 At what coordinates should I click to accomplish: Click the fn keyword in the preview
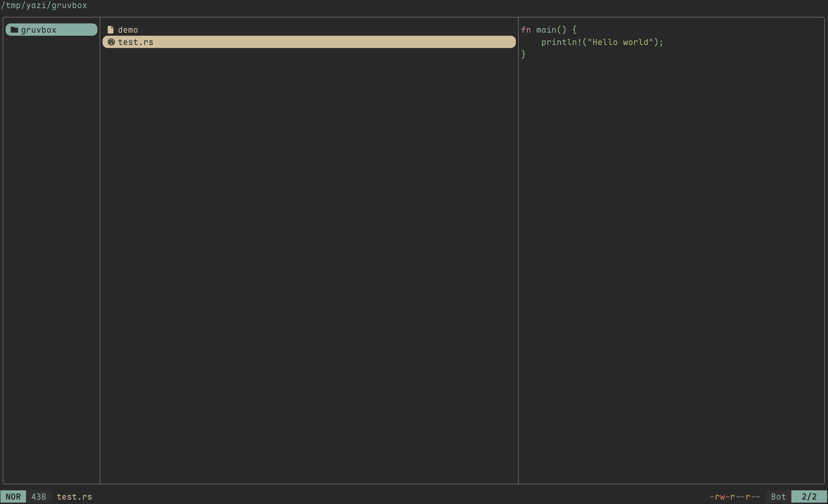click(526, 30)
